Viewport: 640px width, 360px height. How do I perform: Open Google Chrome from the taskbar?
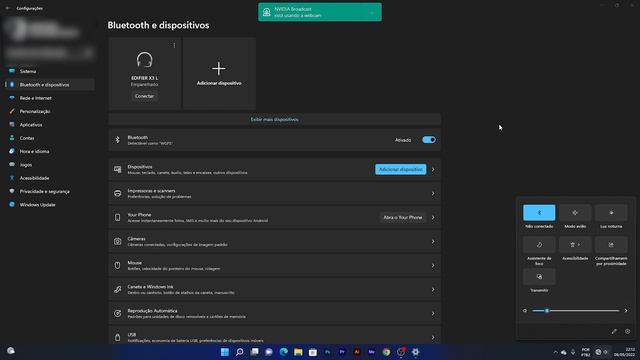click(x=386, y=352)
